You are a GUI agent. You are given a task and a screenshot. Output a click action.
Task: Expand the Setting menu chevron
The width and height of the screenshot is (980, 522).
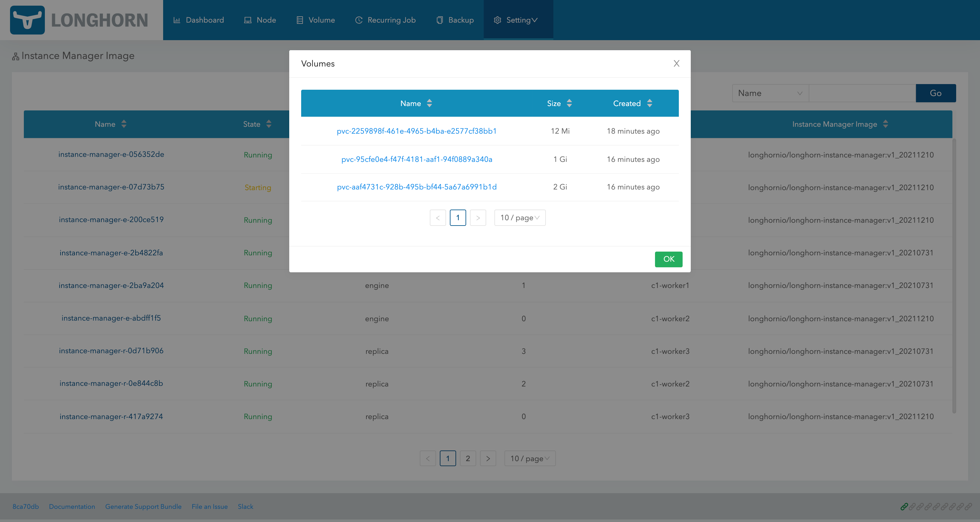click(x=536, y=20)
